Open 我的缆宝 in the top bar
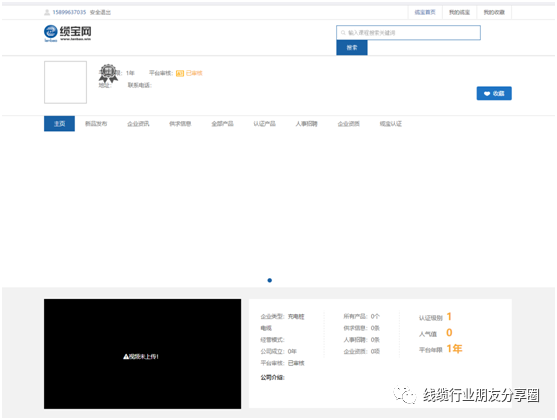557x420 pixels. coord(459,12)
